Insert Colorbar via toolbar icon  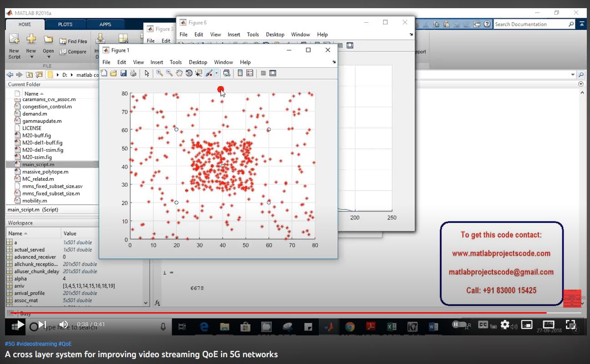click(240, 73)
